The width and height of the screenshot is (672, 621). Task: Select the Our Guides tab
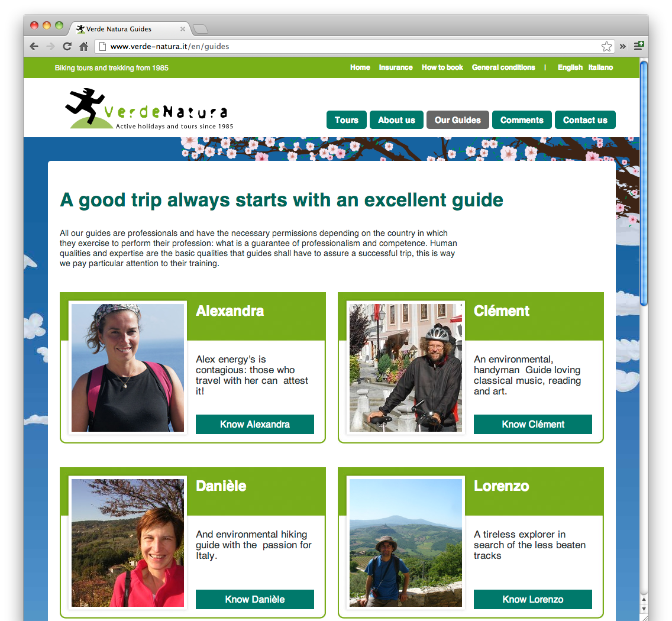[x=458, y=120]
